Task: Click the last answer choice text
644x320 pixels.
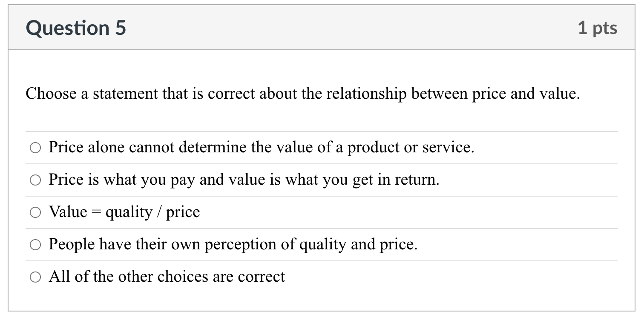Action: pyautogui.click(x=168, y=277)
